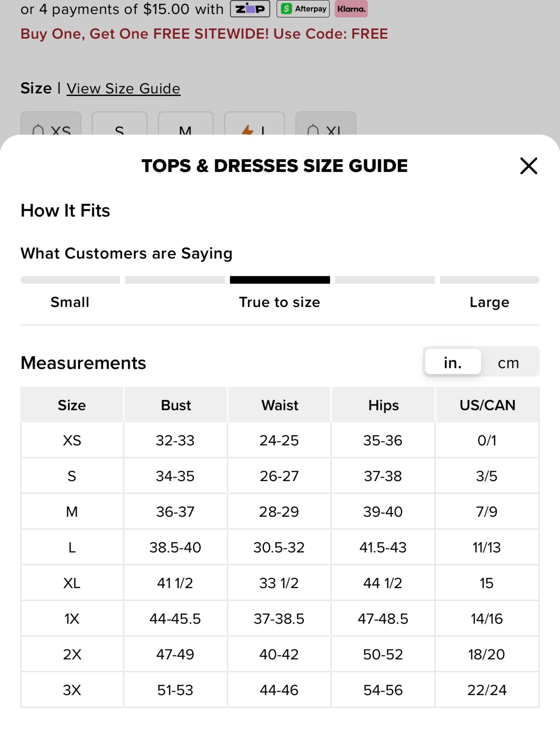Open the View Size Guide link

(123, 88)
